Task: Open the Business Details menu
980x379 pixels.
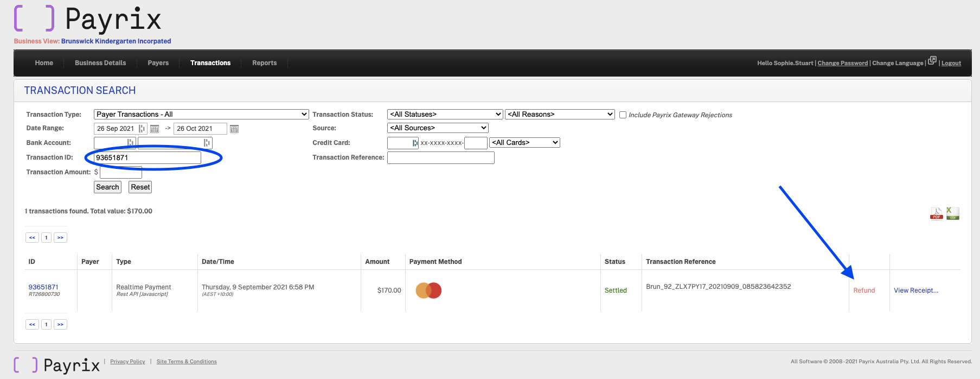Action: pyautogui.click(x=100, y=63)
